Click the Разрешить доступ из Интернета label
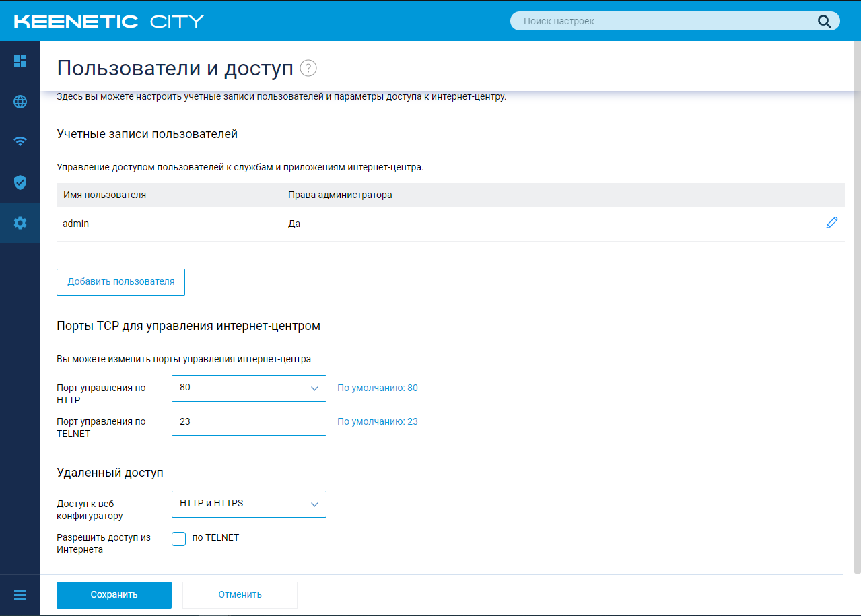Screen dimensions: 861x616 coord(104,543)
